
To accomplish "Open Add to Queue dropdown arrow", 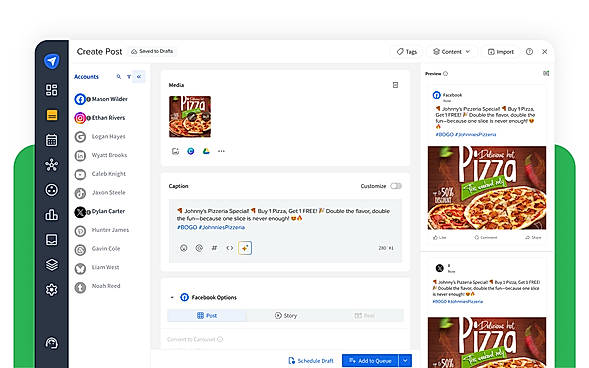I will 405,360.
